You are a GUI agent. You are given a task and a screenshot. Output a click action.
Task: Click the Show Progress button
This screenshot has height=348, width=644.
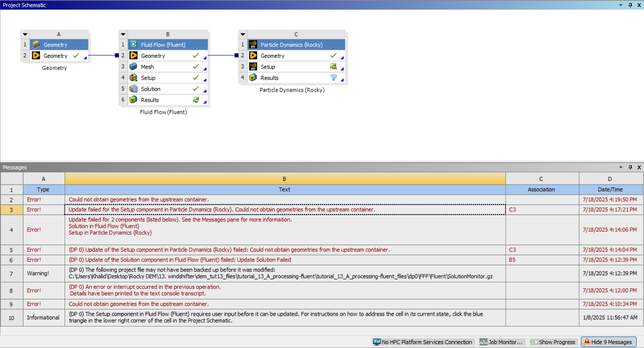click(x=553, y=342)
